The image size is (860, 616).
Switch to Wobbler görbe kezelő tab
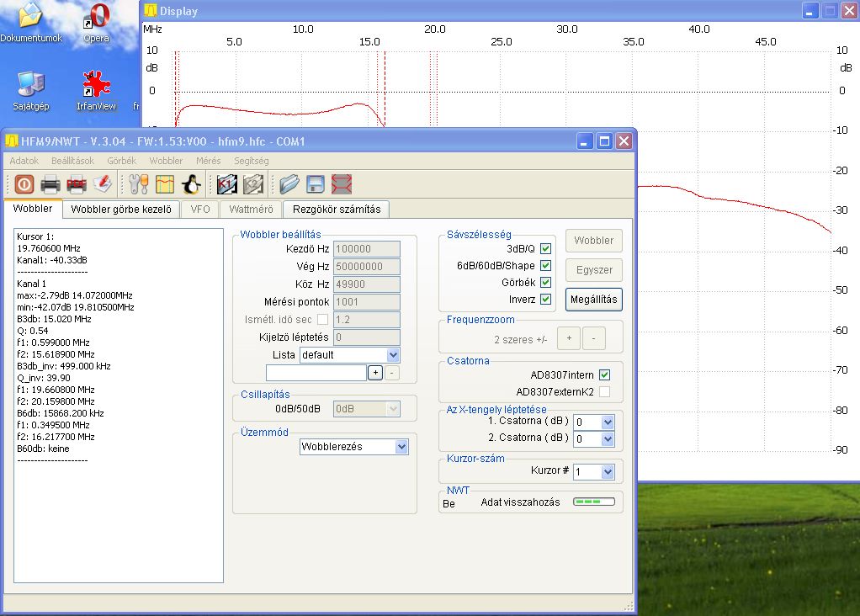pyautogui.click(x=121, y=210)
